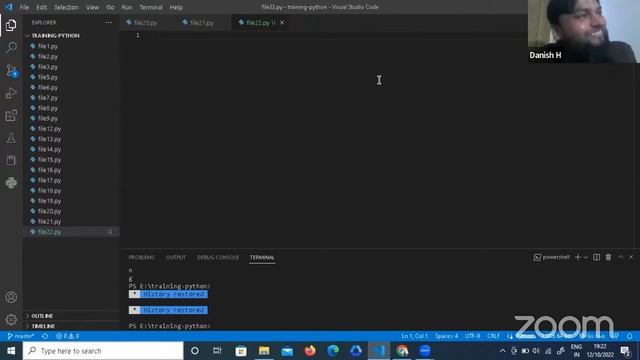Click Windows Start button
This screenshot has height=360, width=640.
coord(11,351)
